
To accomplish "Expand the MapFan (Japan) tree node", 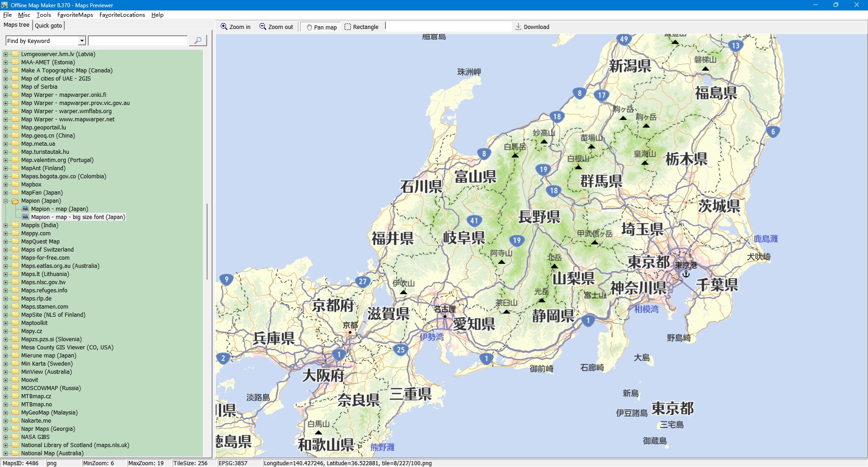I will tap(6, 193).
